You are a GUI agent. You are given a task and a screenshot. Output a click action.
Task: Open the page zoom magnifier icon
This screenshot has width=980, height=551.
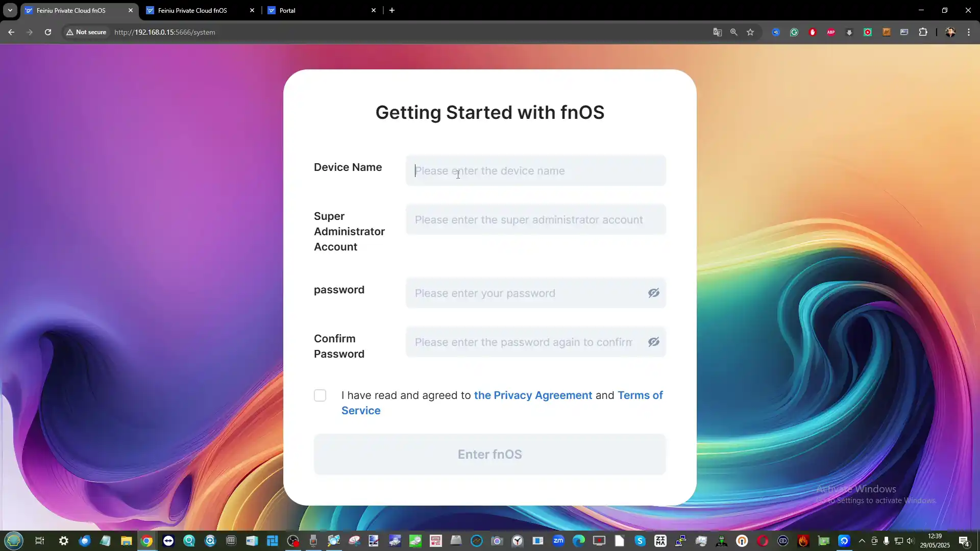pos(733,32)
